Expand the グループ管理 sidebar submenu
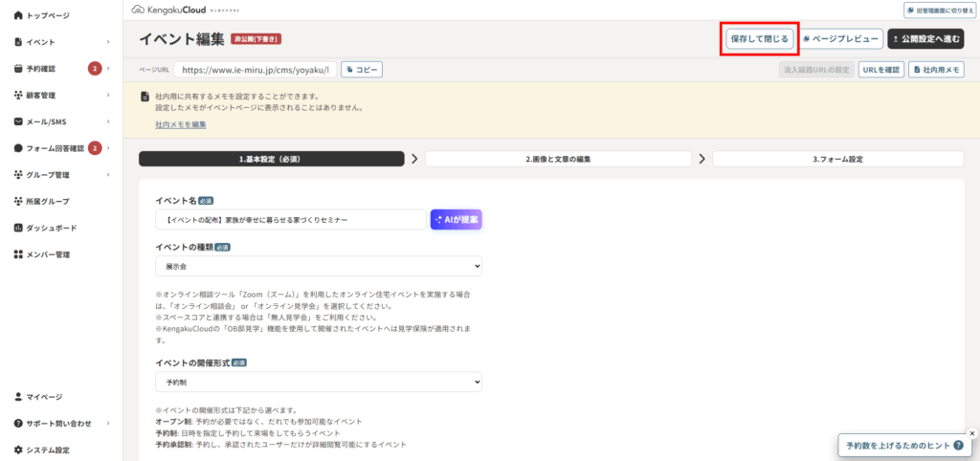 pos(108,175)
